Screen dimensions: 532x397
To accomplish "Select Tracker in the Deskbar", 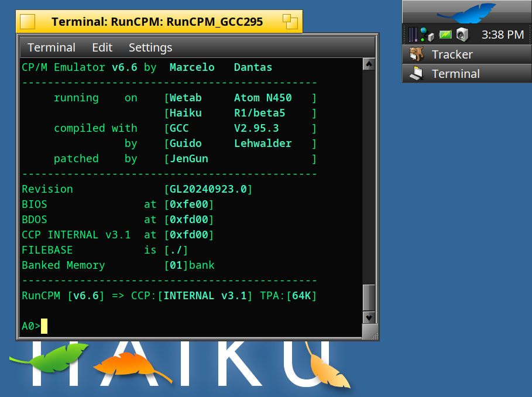I will [467, 54].
